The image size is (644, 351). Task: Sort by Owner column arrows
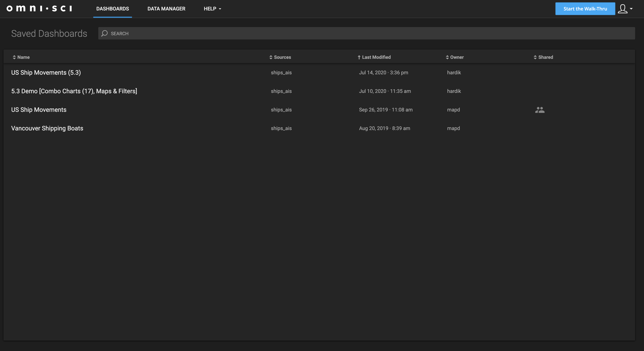coord(447,57)
